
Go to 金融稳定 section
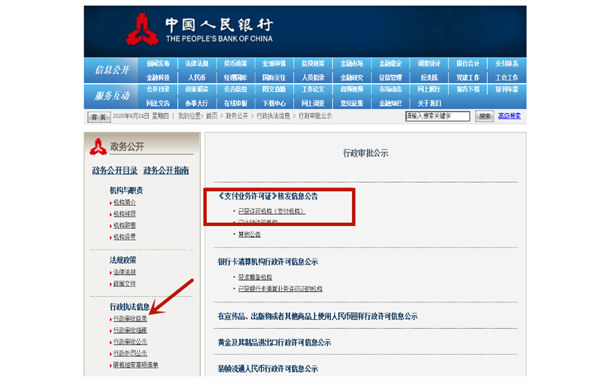[x=390, y=64]
